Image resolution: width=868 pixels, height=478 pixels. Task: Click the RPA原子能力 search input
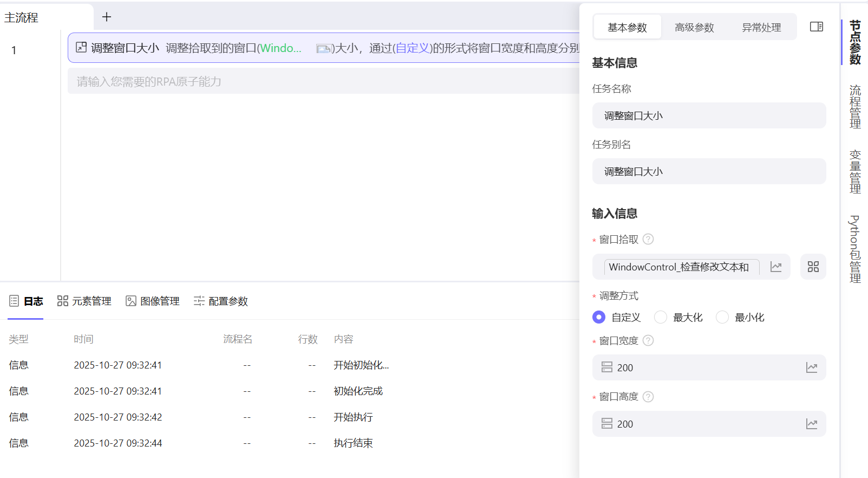point(324,81)
